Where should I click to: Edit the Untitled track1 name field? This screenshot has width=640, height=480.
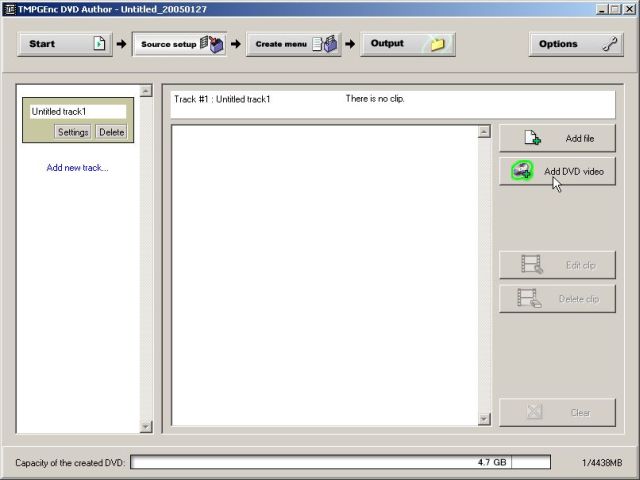tap(78, 111)
